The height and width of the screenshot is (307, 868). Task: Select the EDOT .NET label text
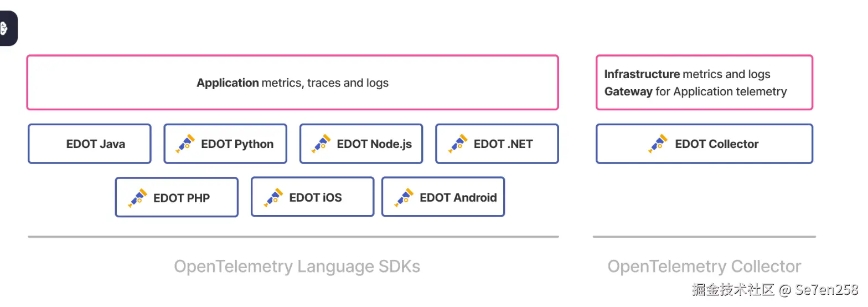(x=503, y=144)
